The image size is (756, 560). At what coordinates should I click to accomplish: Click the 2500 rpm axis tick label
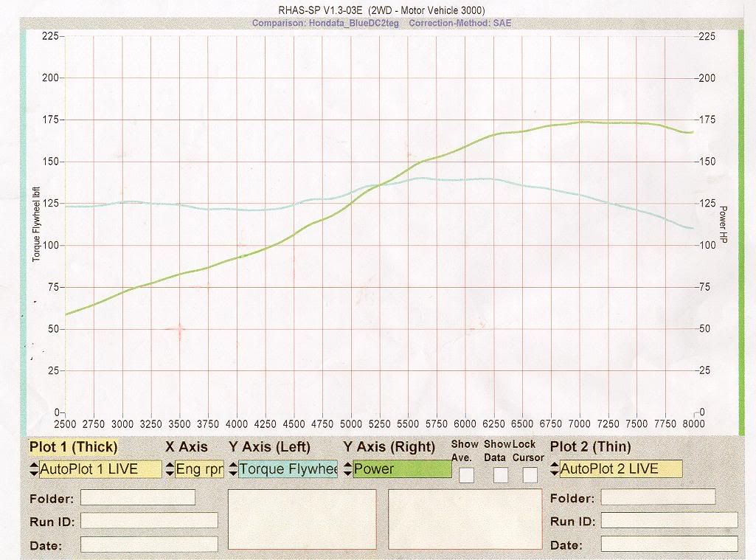click(x=65, y=424)
